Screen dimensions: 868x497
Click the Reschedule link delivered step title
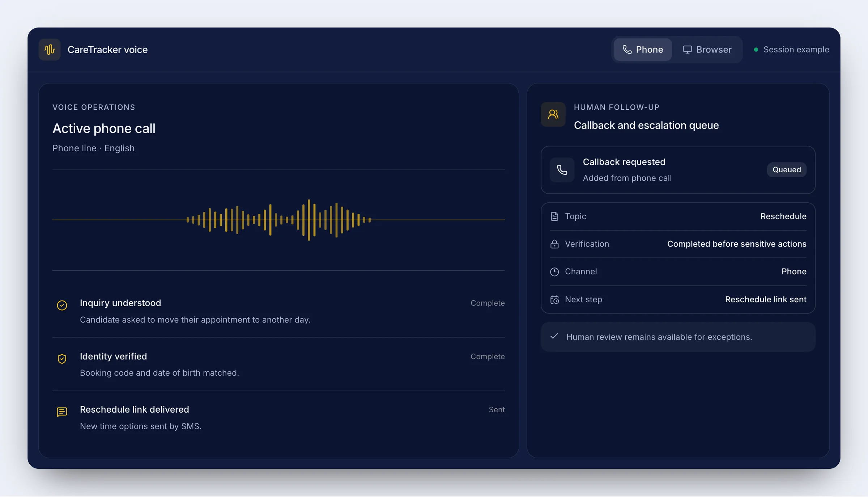134,409
